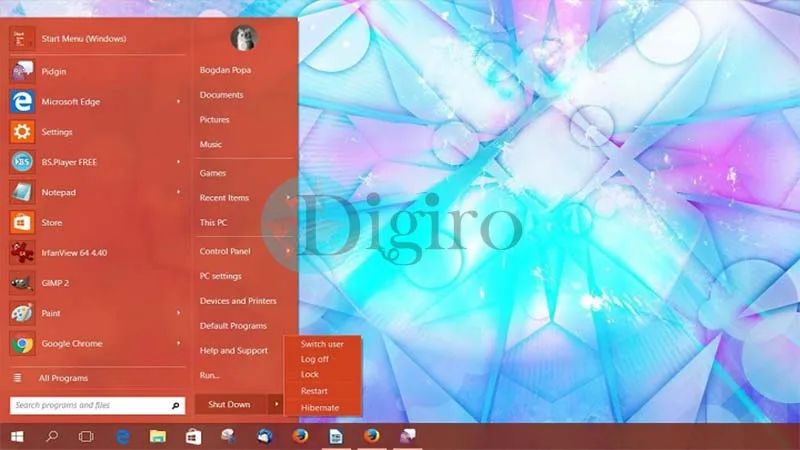The height and width of the screenshot is (450, 800).
Task: Click the Windows Start button on taskbar
Action: click(17, 437)
